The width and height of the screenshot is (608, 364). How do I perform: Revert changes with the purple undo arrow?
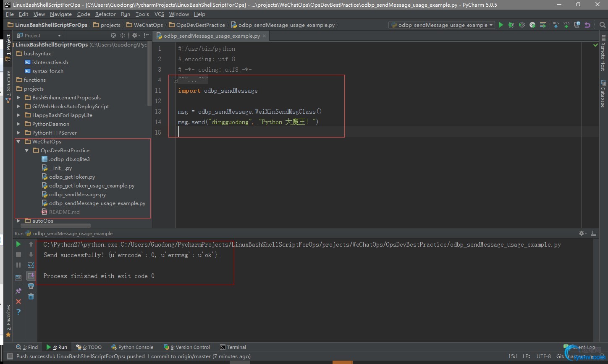587,25
